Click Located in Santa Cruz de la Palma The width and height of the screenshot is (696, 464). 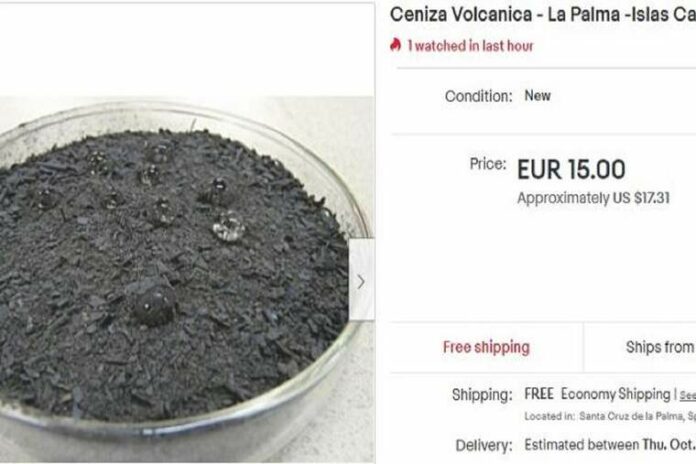coord(610,416)
